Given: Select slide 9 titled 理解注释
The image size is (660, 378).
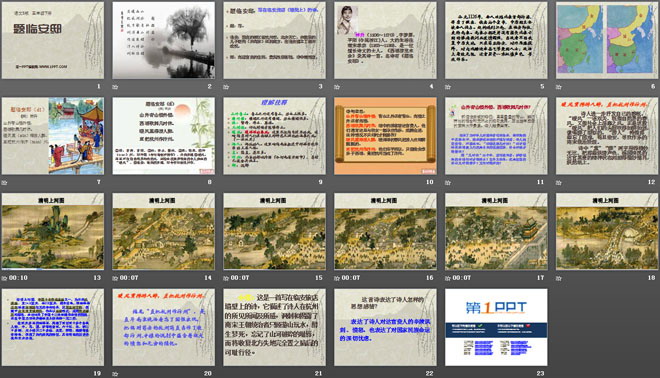Looking at the screenshot, I should point(274,136).
